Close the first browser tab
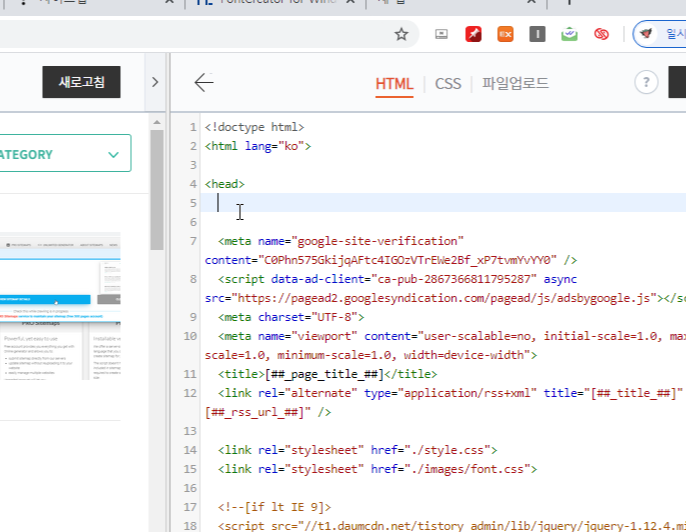The width and height of the screenshot is (686, 532). pos(169,2)
